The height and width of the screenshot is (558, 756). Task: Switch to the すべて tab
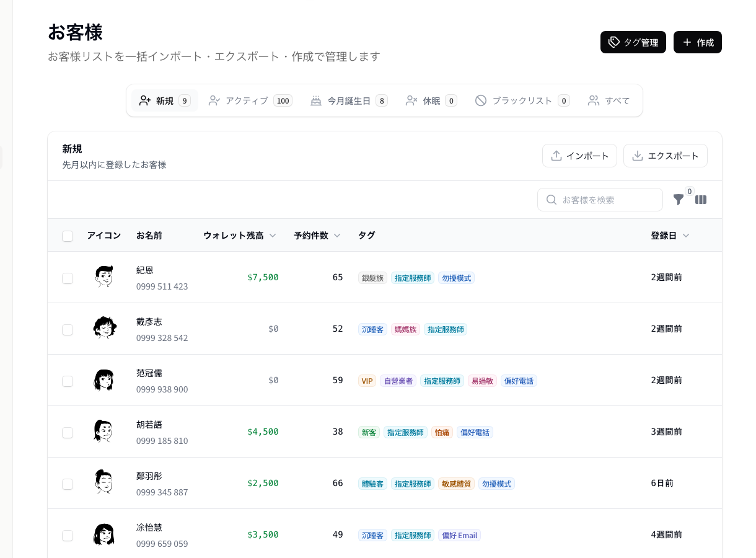click(609, 100)
